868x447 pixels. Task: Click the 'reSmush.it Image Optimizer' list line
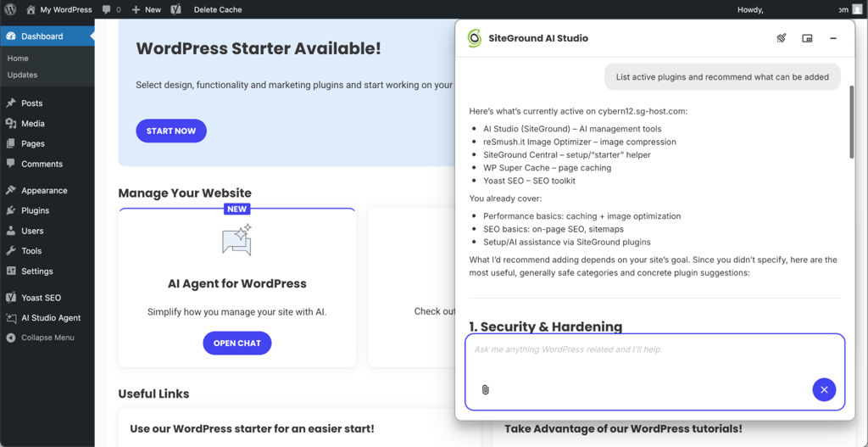click(x=580, y=142)
